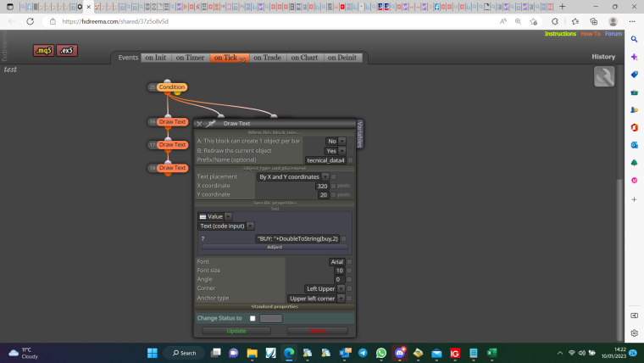Open Edge sidebar settings gear

click(x=634, y=333)
